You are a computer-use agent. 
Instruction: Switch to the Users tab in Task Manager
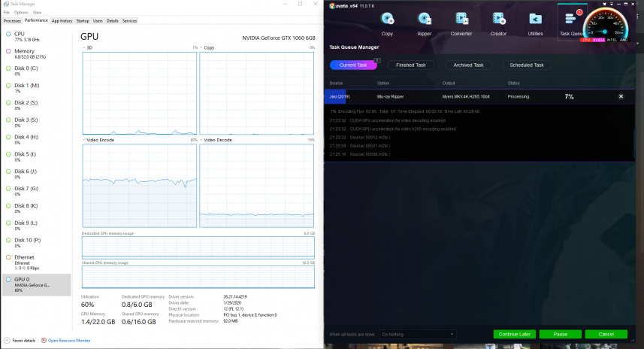pyautogui.click(x=98, y=21)
